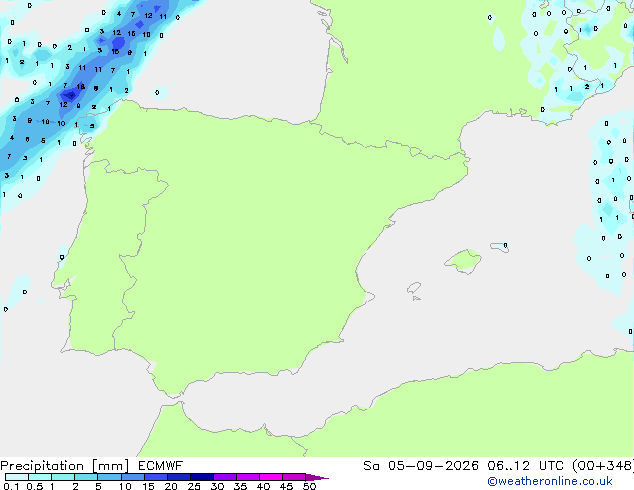This screenshot has height=490, width=634.
Task: Click the legend scale label '0.5'
Action: click(x=35, y=486)
